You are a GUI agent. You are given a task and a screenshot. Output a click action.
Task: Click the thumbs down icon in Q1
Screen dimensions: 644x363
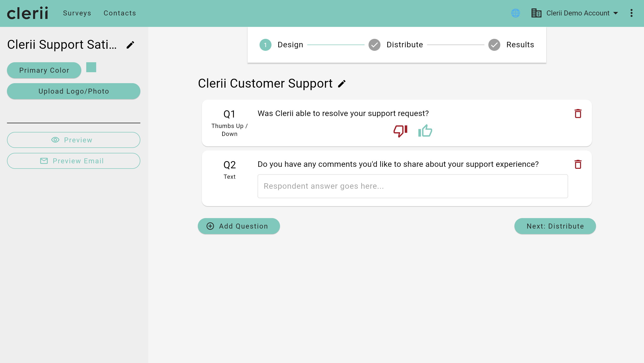(400, 131)
